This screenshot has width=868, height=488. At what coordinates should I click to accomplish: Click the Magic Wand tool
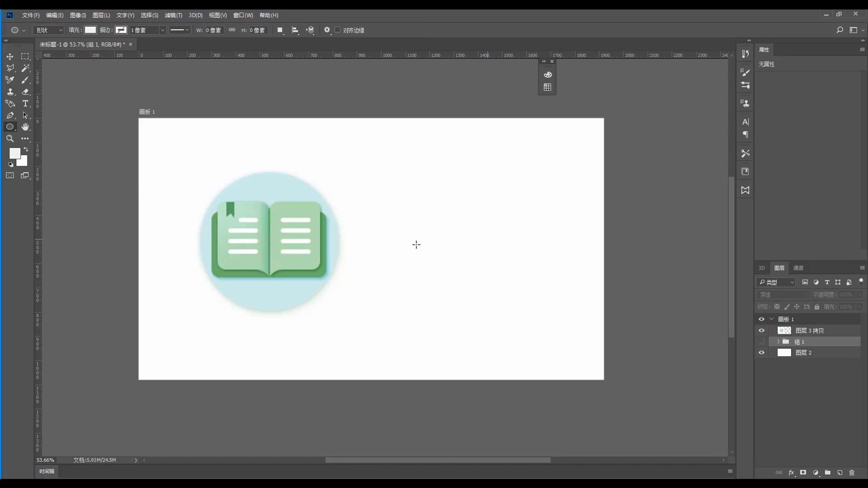point(25,68)
